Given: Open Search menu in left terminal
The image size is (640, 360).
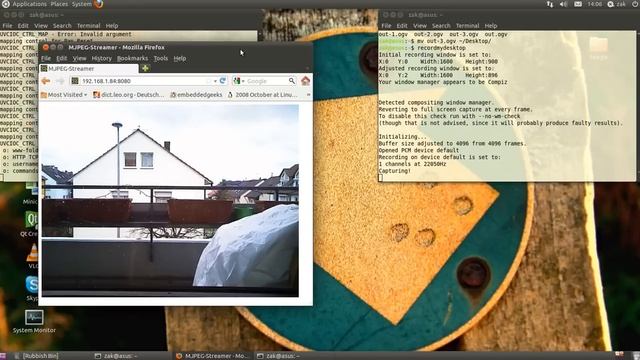Looking at the screenshot, I should coord(62,26).
